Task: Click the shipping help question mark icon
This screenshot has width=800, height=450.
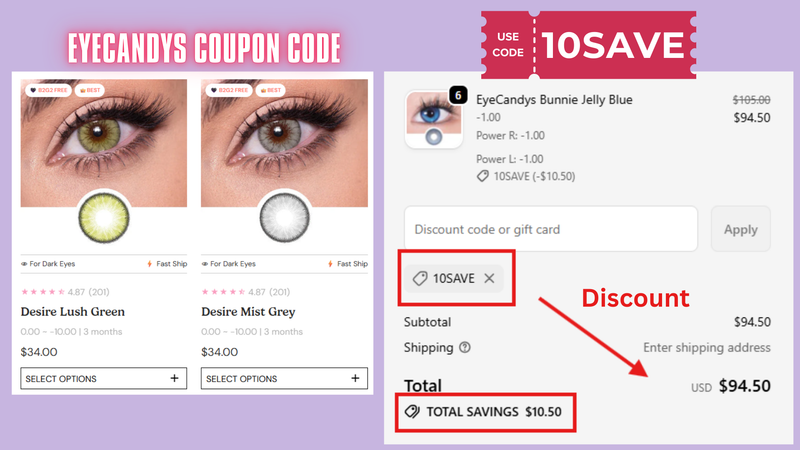Action: (464, 347)
